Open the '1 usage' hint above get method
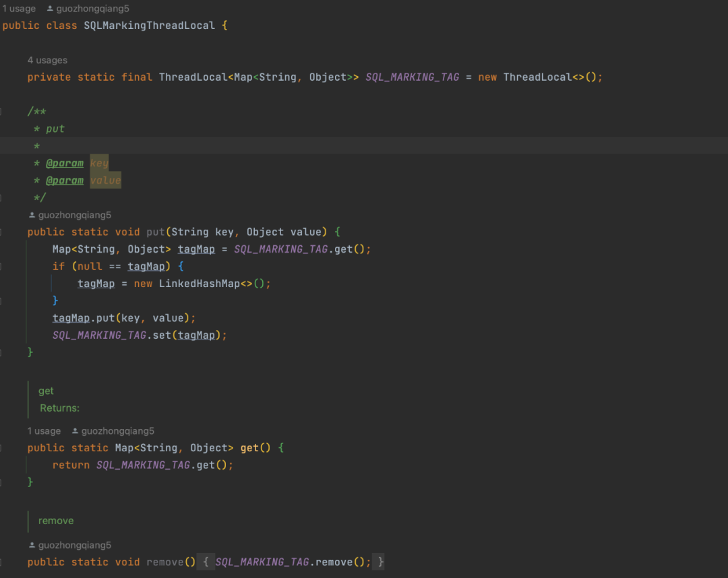 44,431
